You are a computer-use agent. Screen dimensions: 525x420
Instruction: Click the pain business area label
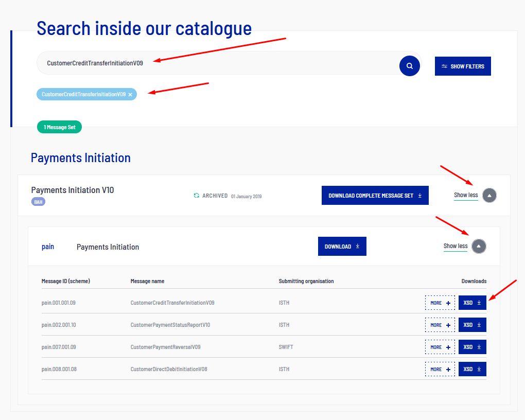pyautogui.click(x=48, y=247)
